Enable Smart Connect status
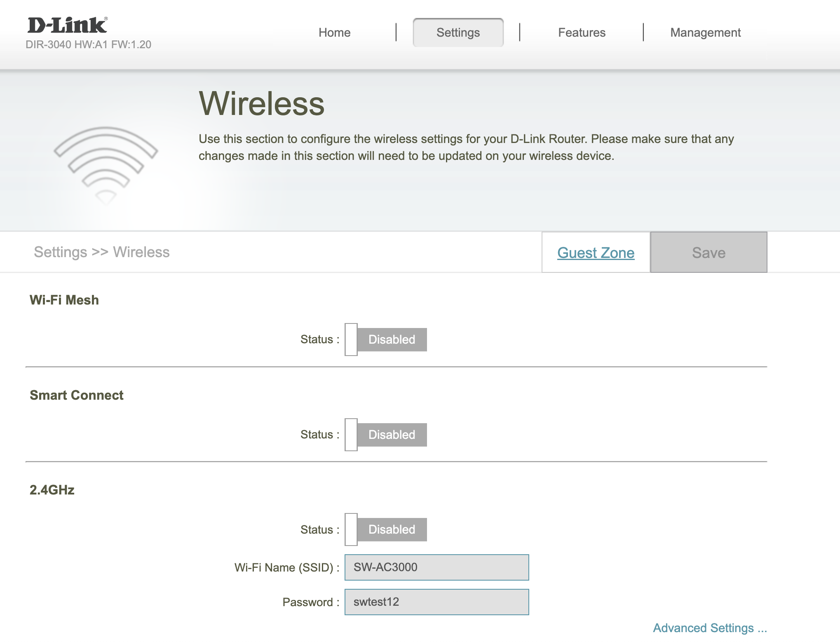The width and height of the screenshot is (840, 642). point(385,434)
